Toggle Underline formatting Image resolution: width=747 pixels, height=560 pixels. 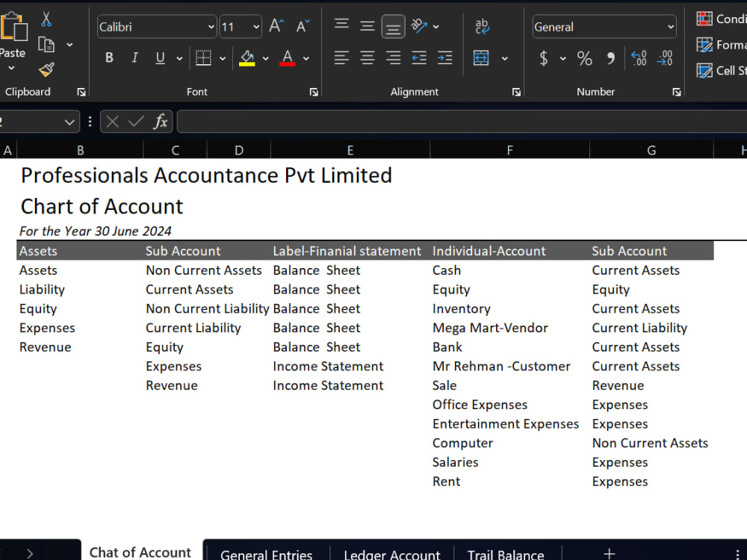pos(160,57)
